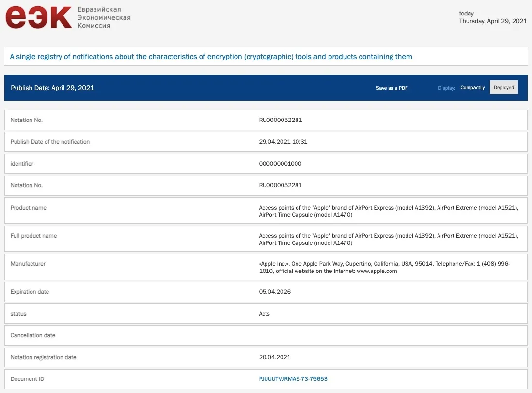
Task: Select the Deployed display mode
Action: 503,88
